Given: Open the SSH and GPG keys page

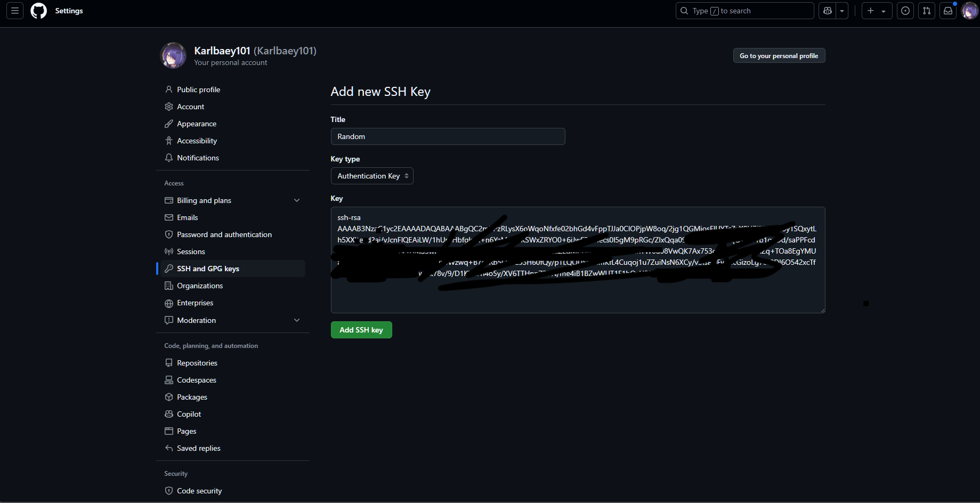Looking at the screenshot, I should (208, 269).
